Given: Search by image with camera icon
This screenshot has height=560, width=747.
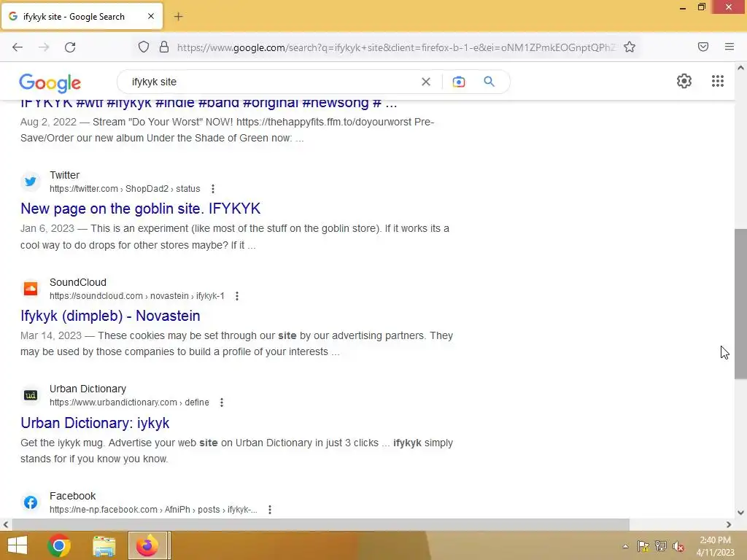Looking at the screenshot, I should pos(458,82).
